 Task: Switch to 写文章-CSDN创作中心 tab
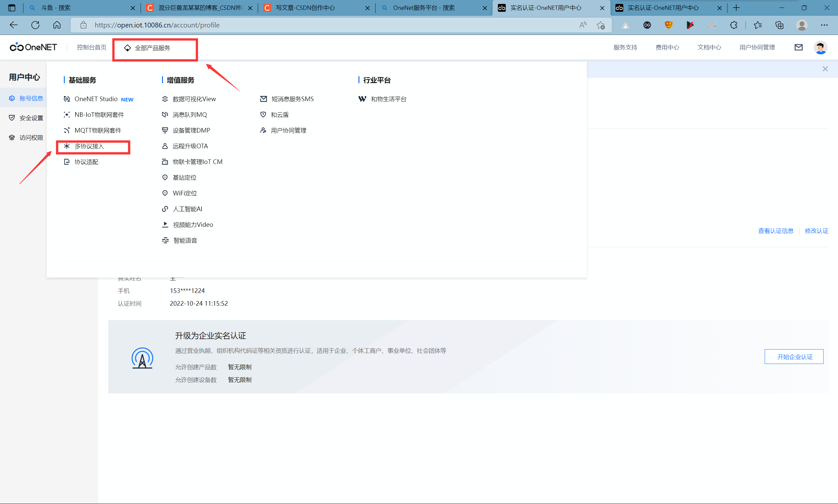click(305, 8)
